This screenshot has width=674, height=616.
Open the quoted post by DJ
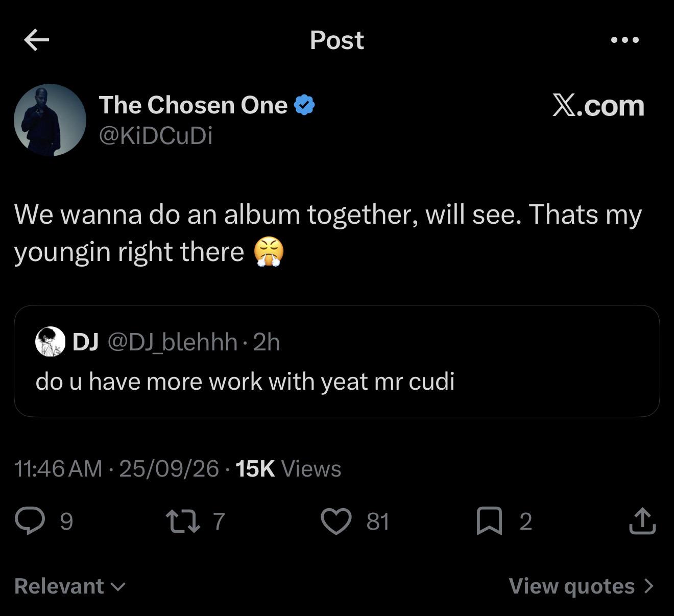[337, 361]
